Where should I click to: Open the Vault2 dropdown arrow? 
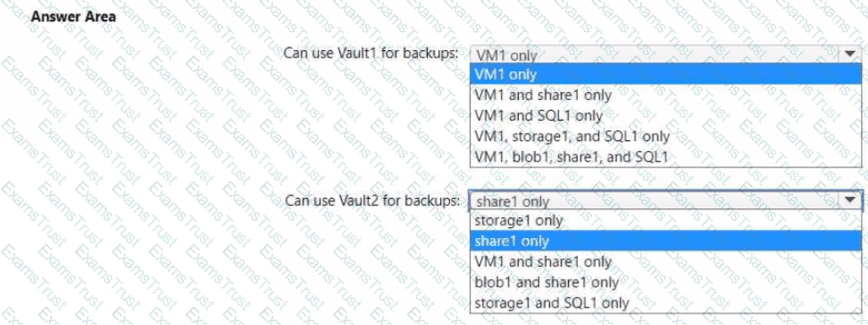[x=850, y=199]
